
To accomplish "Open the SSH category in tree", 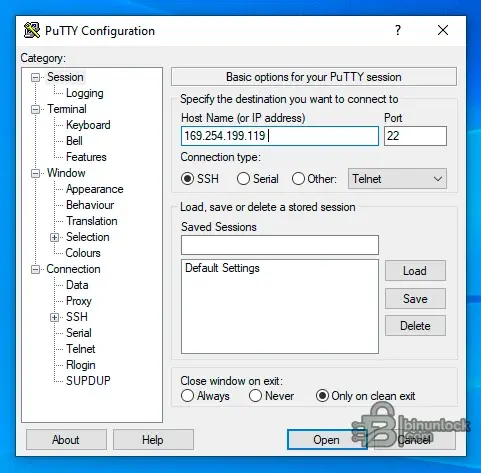I will 77,317.
